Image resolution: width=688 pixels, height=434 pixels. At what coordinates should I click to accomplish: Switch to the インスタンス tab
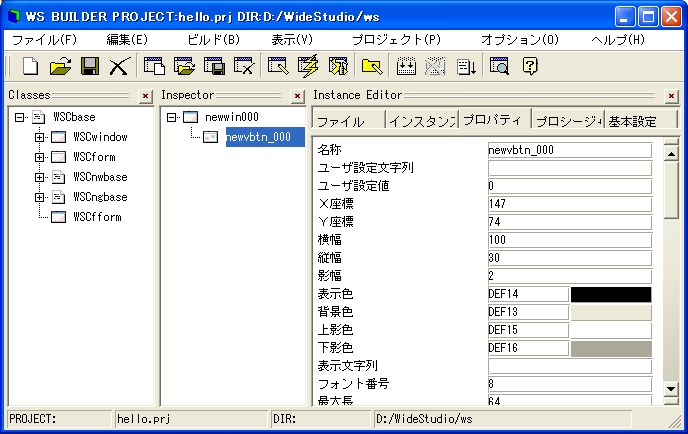pyautogui.click(x=422, y=120)
